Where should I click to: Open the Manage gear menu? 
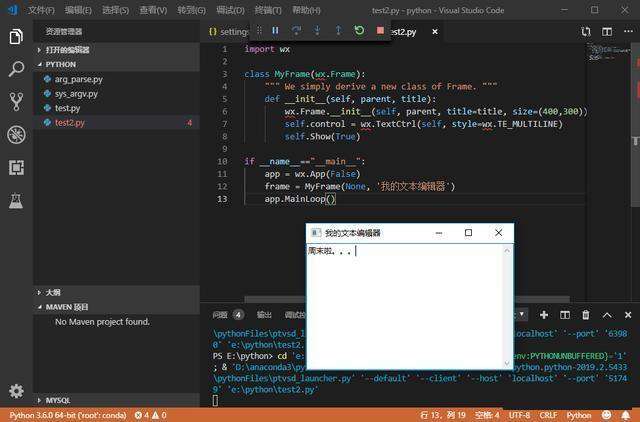click(x=16, y=391)
